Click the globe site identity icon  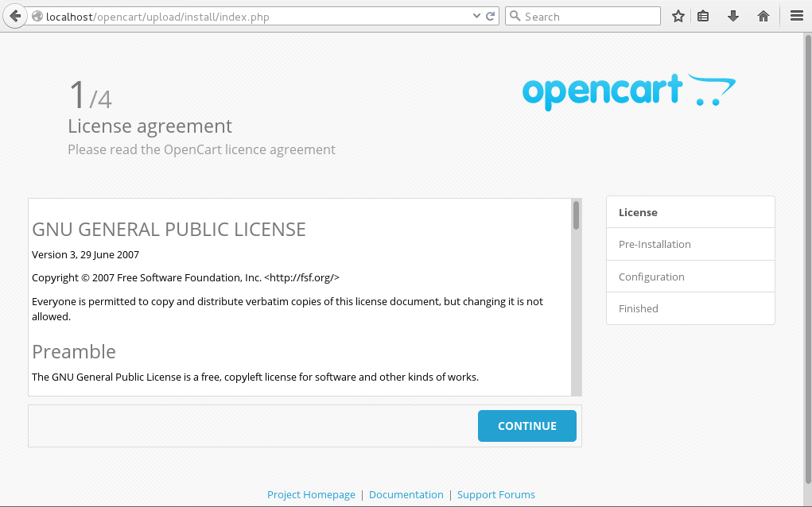click(x=37, y=17)
